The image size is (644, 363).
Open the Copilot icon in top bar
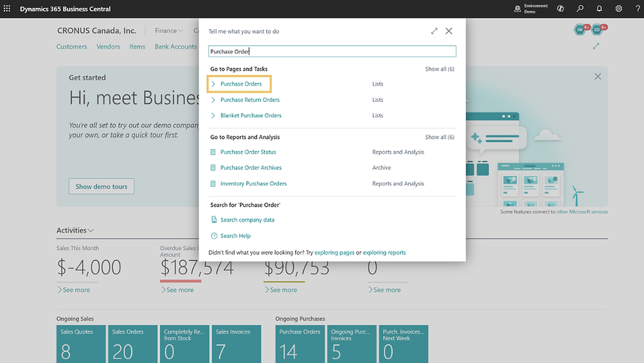click(x=560, y=9)
